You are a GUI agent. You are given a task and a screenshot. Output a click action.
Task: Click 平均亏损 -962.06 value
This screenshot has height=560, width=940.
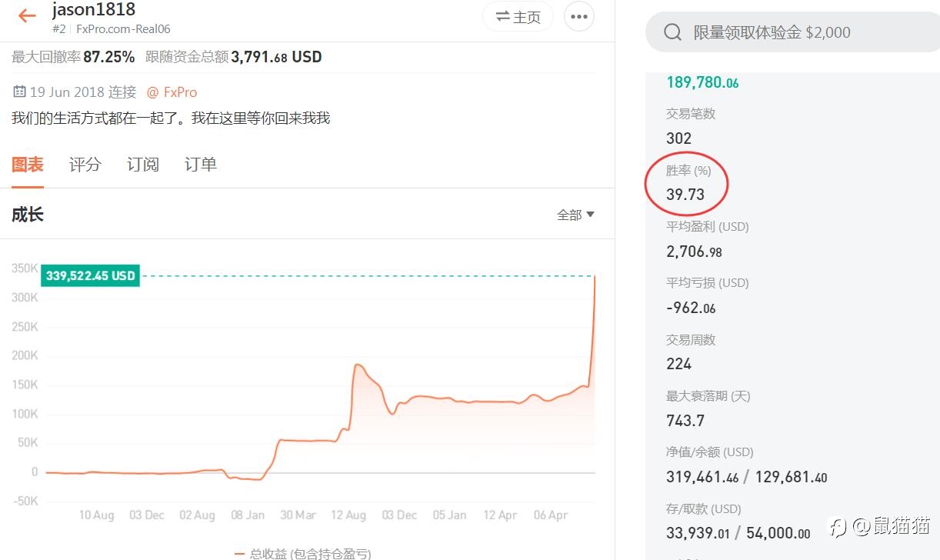pos(691,308)
